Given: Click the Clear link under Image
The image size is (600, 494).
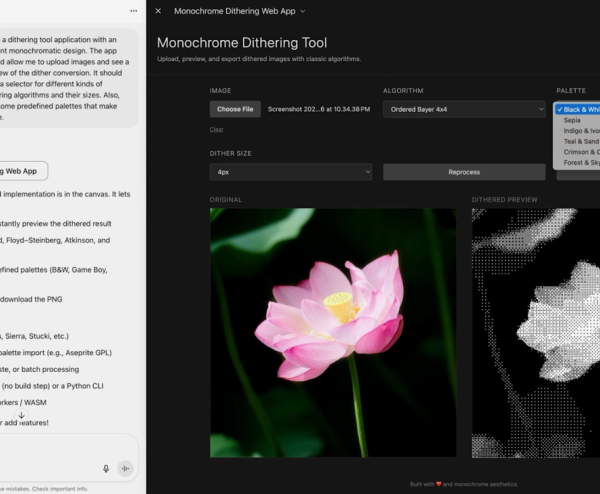Looking at the screenshot, I should pyautogui.click(x=216, y=129).
